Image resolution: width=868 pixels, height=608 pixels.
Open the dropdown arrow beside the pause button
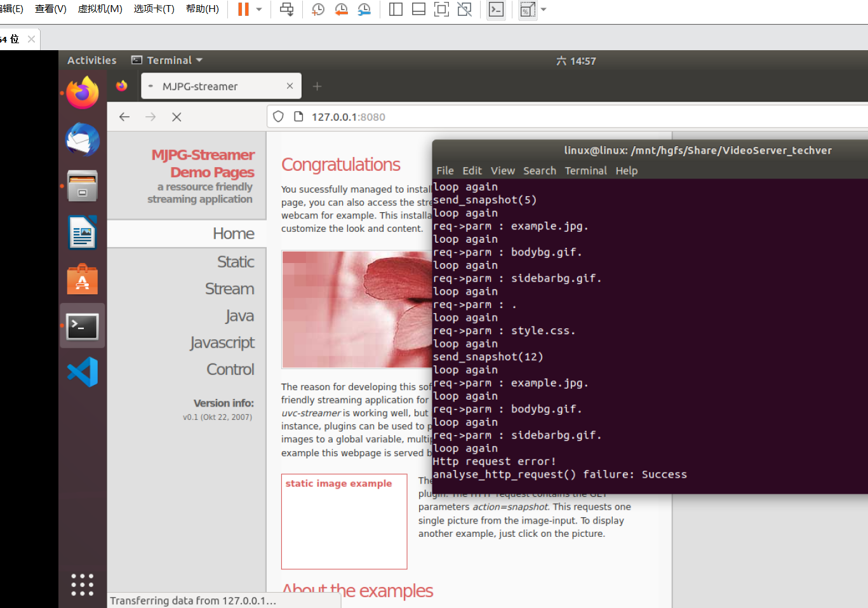[x=259, y=10]
